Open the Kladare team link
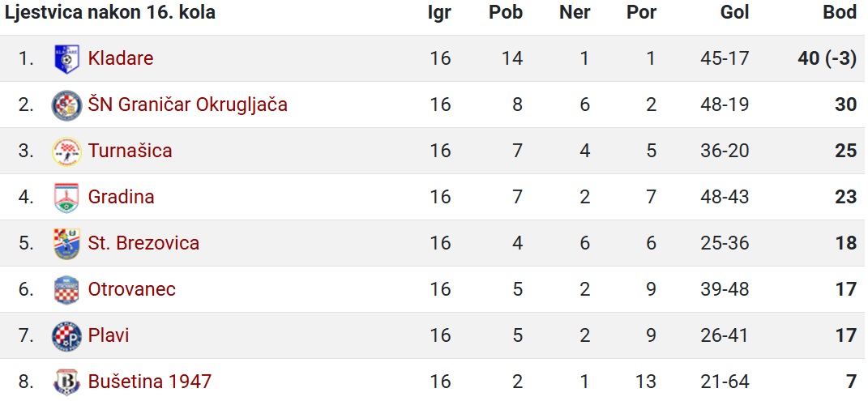868x401 pixels. (121, 58)
